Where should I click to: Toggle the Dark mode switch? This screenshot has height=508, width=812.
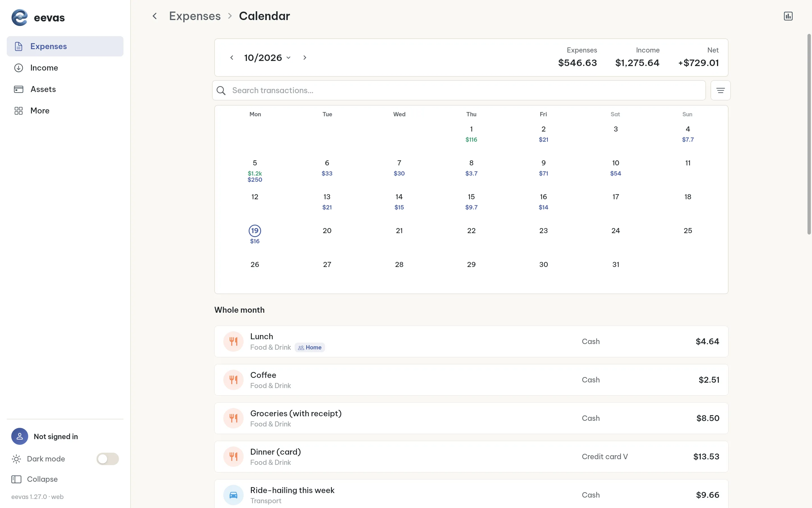tap(107, 459)
